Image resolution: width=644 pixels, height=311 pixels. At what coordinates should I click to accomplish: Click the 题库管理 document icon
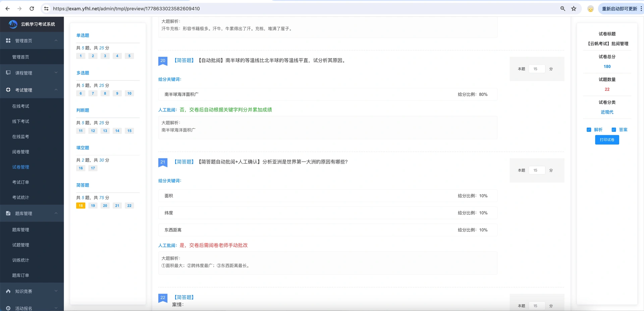tap(8, 213)
